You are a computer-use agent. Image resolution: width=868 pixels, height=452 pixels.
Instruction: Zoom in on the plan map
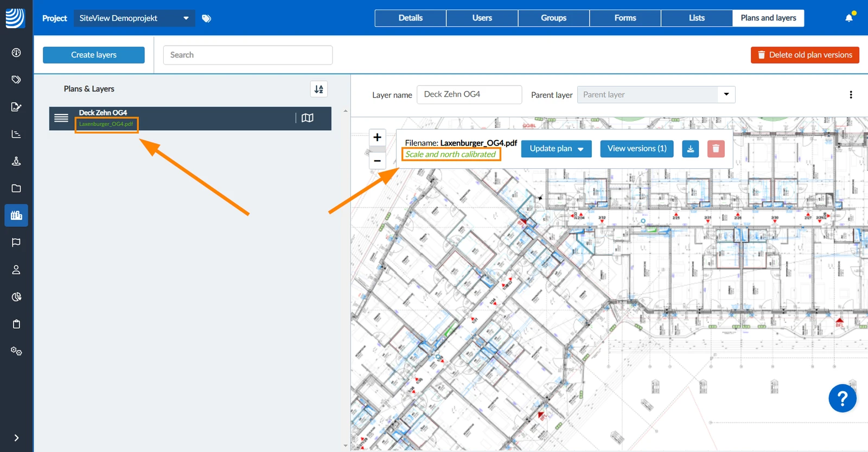[x=377, y=137]
